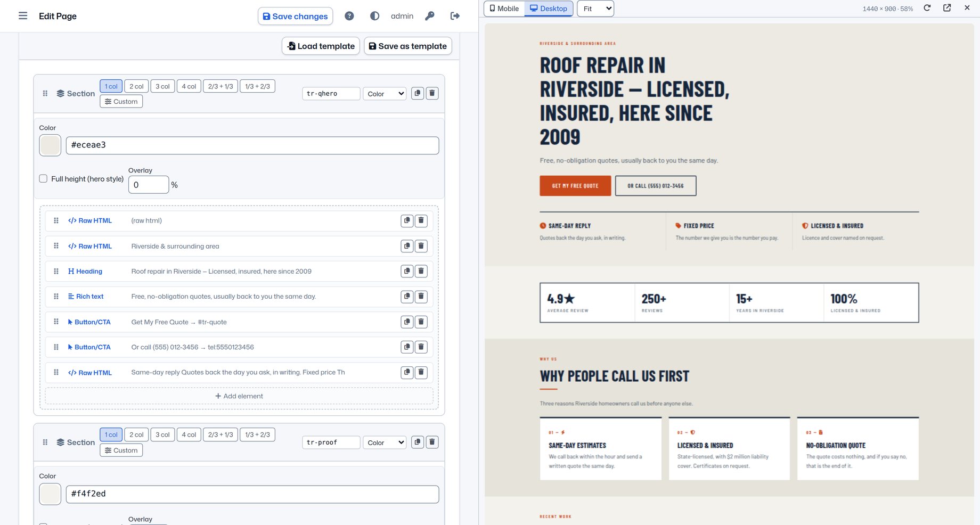The image size is (980, 525).
Task: Duplicate the tr-qhero section
Action: tap(418, 93)
